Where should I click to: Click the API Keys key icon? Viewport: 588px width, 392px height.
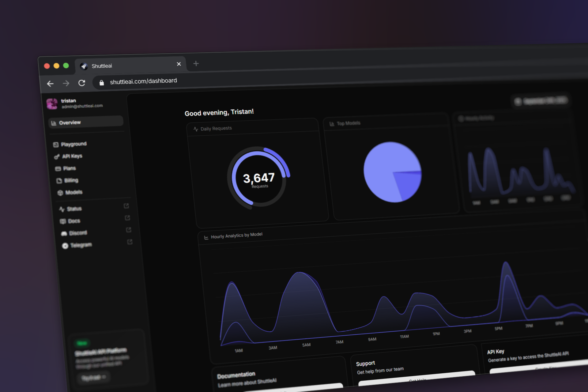pos(57,157)
